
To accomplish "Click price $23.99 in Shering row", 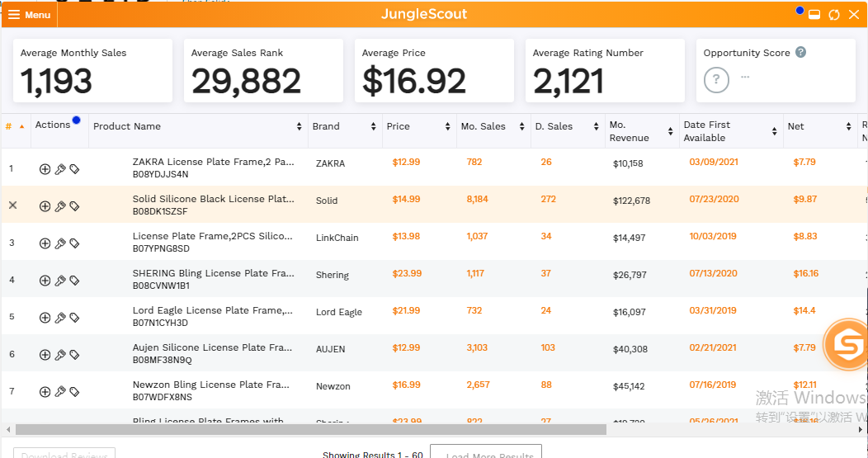I will tap(407, 273).
